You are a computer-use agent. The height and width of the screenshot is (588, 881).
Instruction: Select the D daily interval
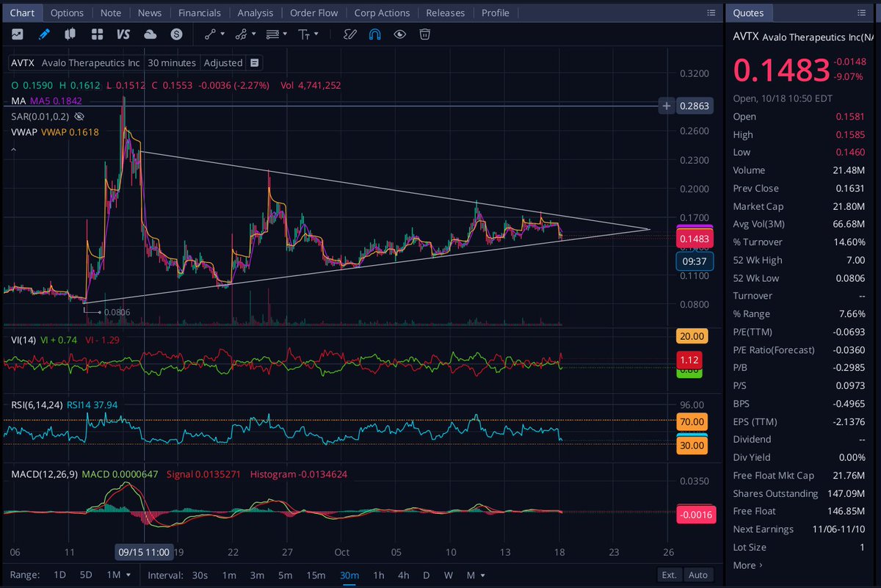point(426,575)
